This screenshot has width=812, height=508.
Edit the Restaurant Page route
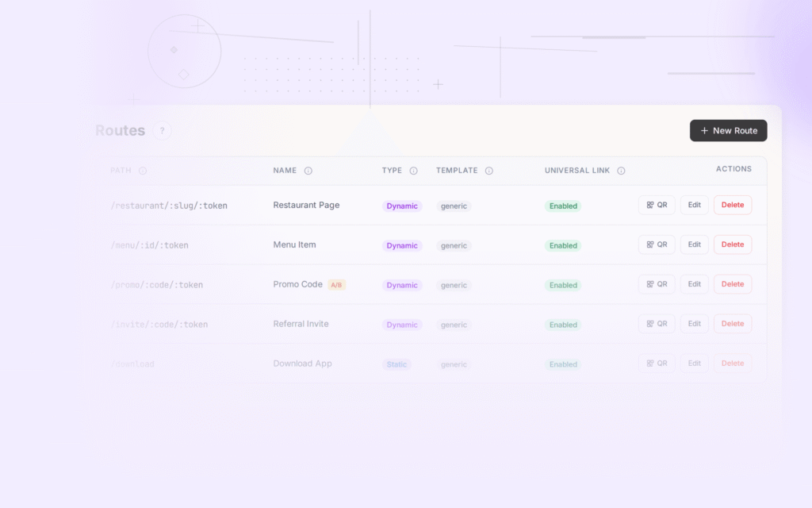point(694,205)
